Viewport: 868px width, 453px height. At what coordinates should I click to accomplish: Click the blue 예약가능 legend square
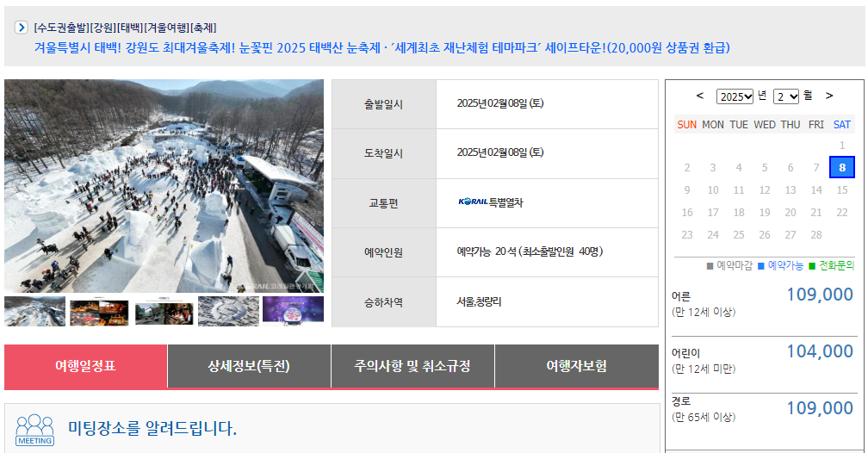point(761,266)
